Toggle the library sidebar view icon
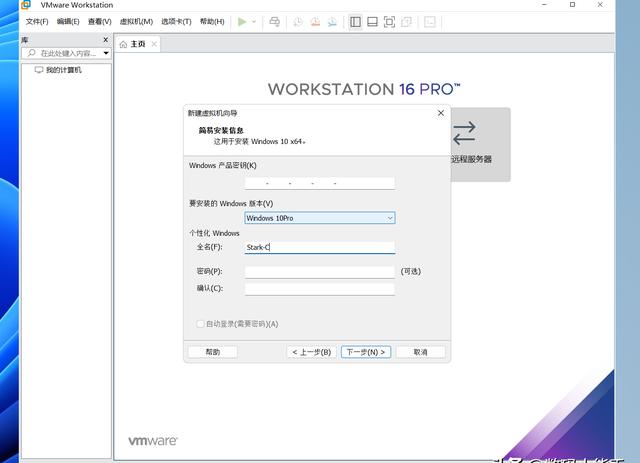This screenshot has width=640, height=463. pyautogui.click(x=356, y=22)
